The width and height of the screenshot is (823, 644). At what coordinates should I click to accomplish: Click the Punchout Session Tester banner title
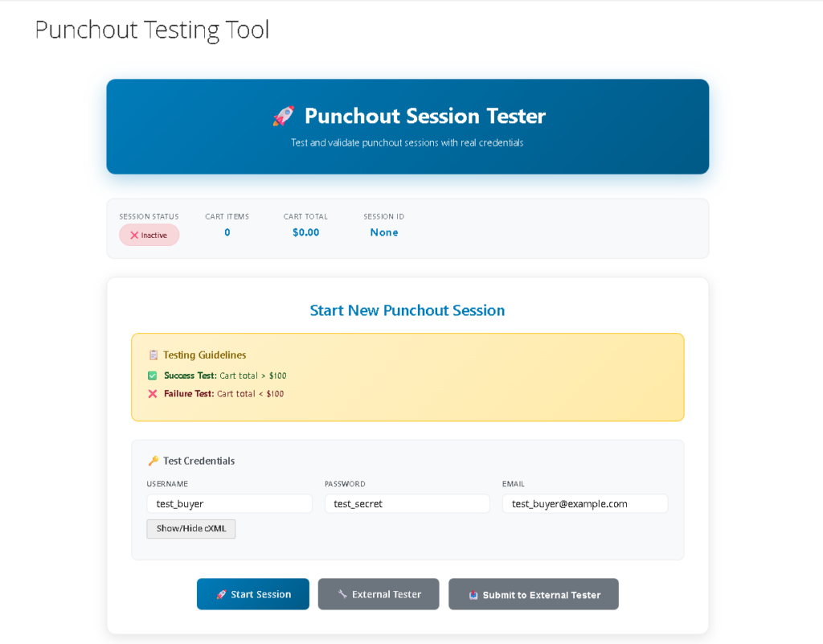click(x=424, y=117)
